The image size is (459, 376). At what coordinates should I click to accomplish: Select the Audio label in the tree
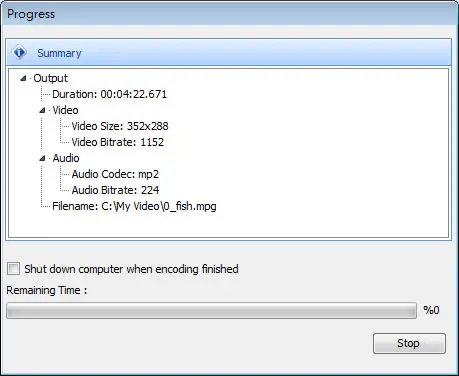click(66, 158)
